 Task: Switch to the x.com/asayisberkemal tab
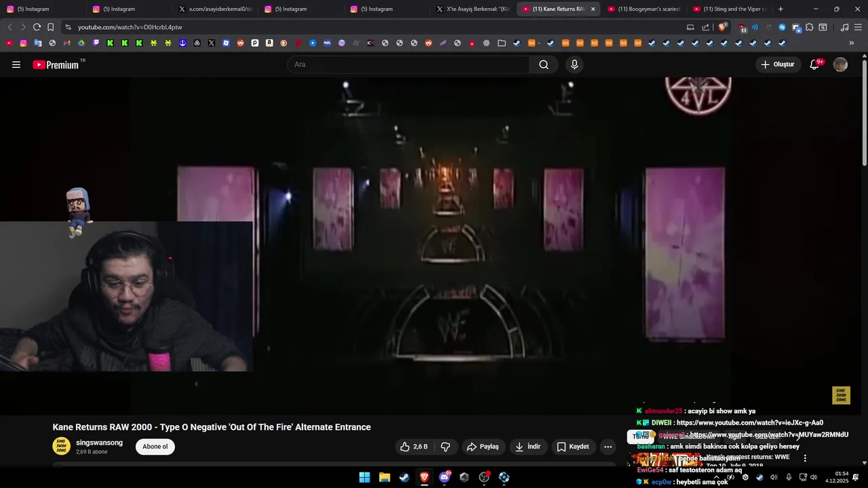(x=216, y=9)
